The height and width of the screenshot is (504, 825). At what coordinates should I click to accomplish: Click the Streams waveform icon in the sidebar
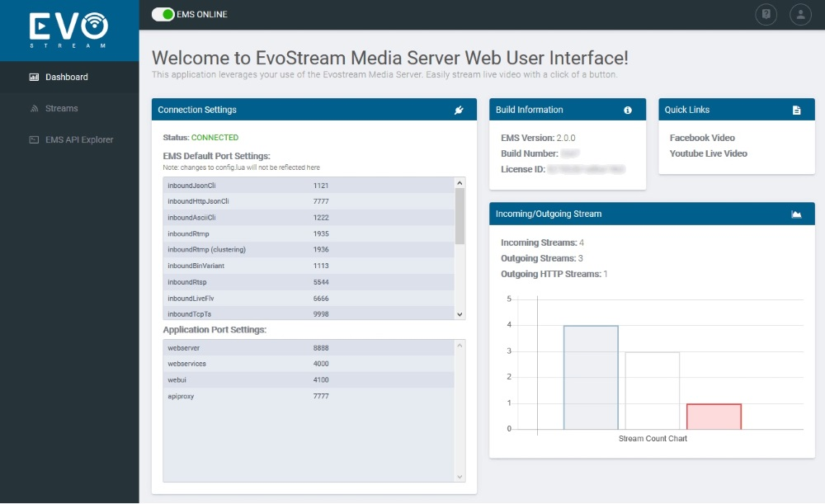[x=33, y=108]
